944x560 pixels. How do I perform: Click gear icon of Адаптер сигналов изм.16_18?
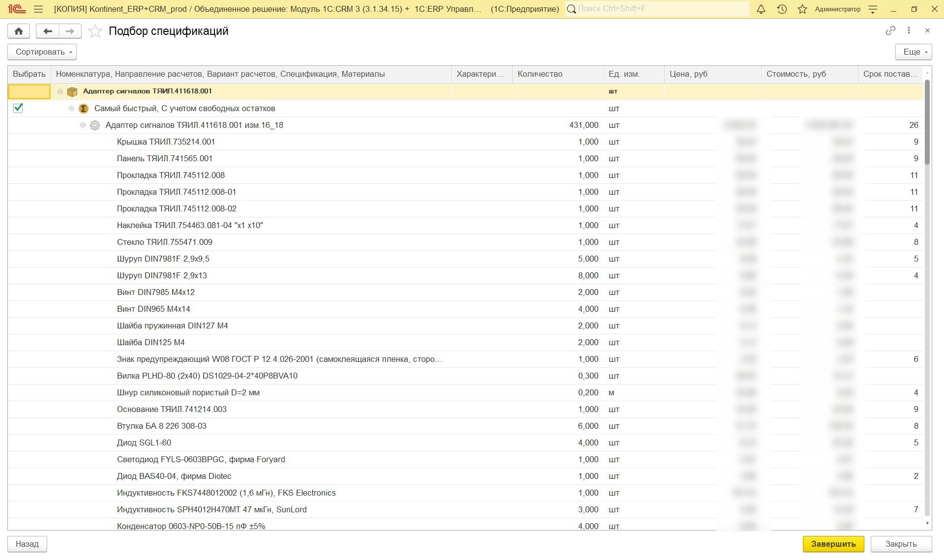point(95,125)
